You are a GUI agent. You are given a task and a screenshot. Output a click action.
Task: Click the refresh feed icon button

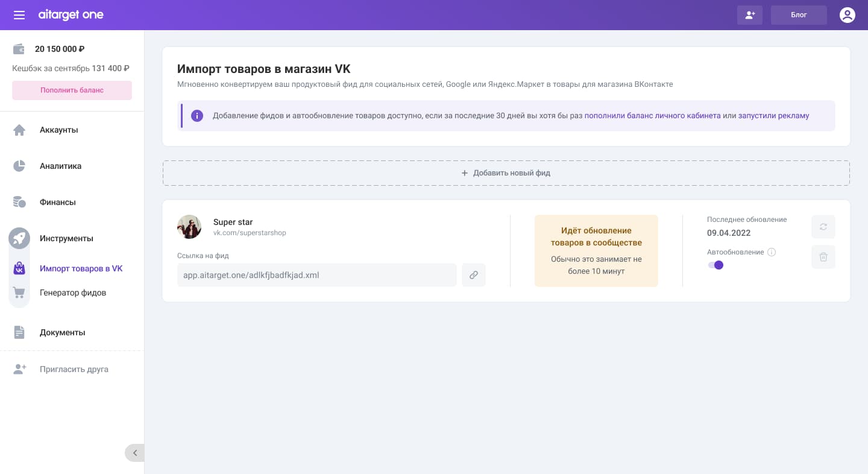pyautogui.click(x=823, y=227)
